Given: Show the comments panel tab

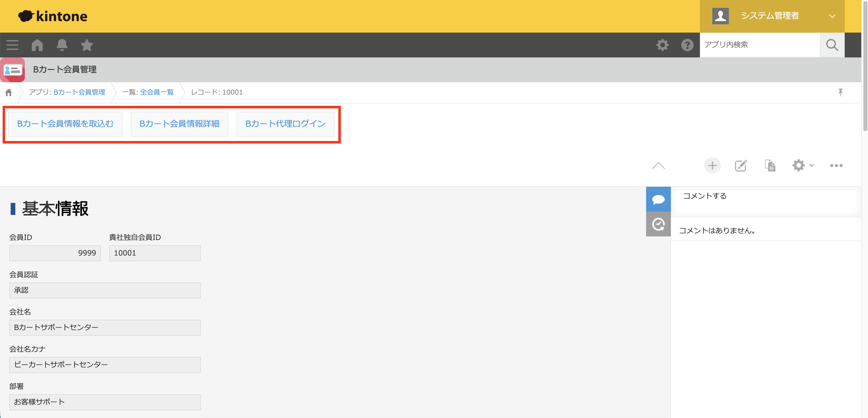Looking at the screenshot, I should tap(658, 199).
